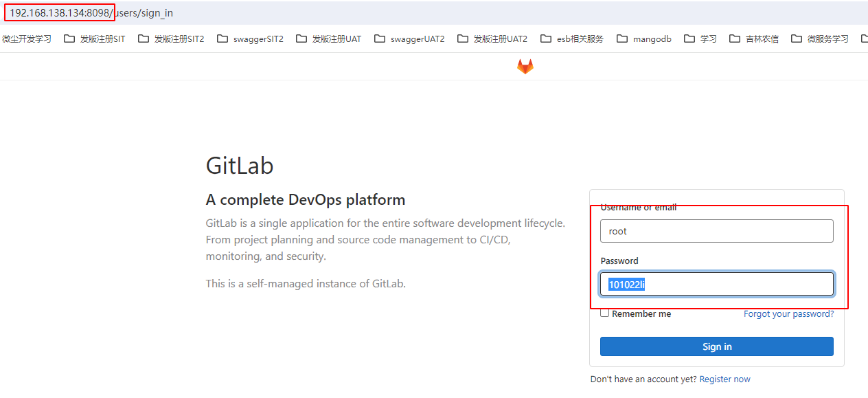868x398 pixels.
Task: Open the 发版注册SIT bookmark folder
Action: click(x=95, y=39)
